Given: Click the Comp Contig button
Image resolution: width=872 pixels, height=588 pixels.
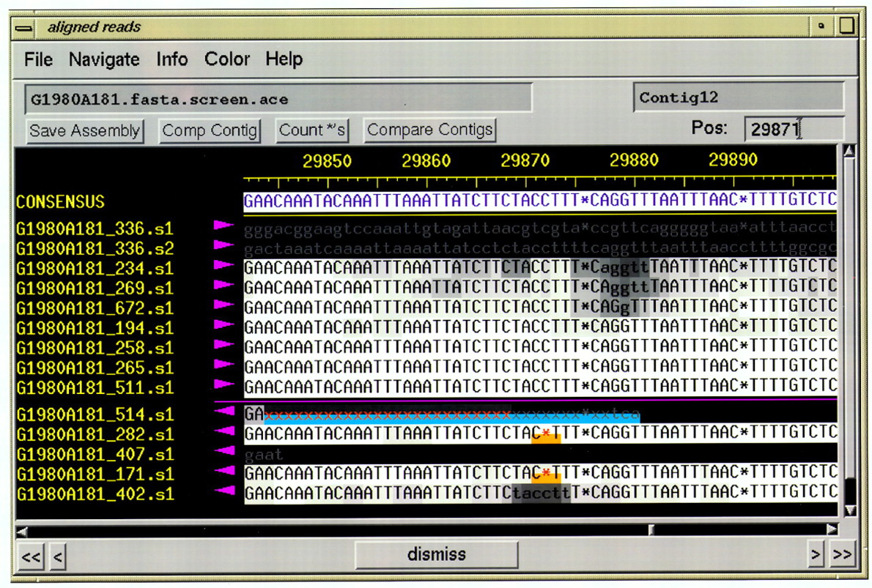Looking at the screenshot, I should pyautogui.click(x=209, y=130).
